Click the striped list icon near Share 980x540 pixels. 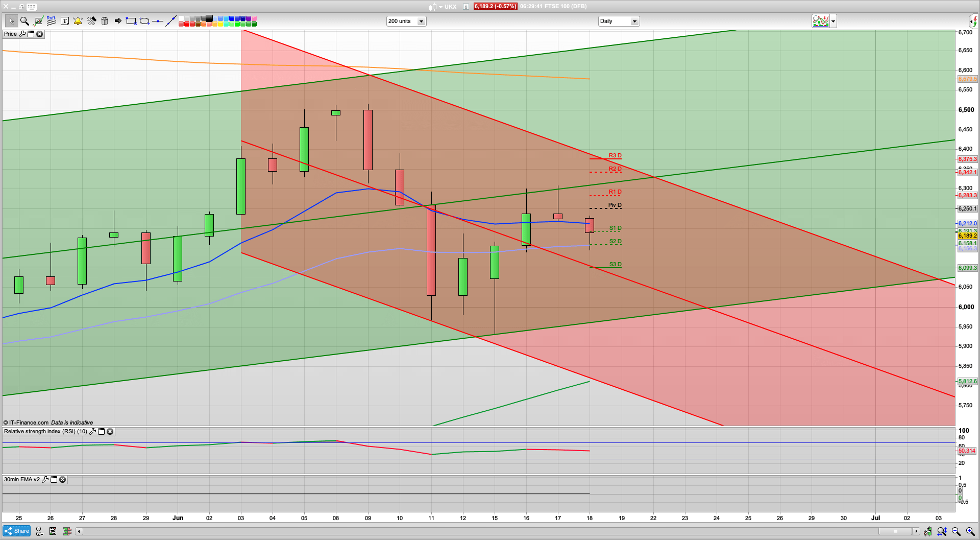click(53, 531)
